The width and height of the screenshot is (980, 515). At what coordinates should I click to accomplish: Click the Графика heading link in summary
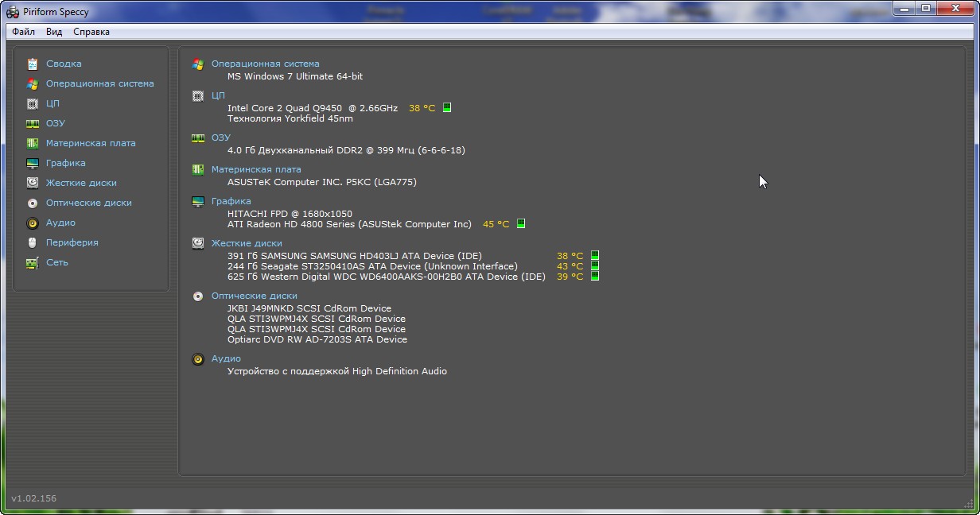[x=231, y=201]
